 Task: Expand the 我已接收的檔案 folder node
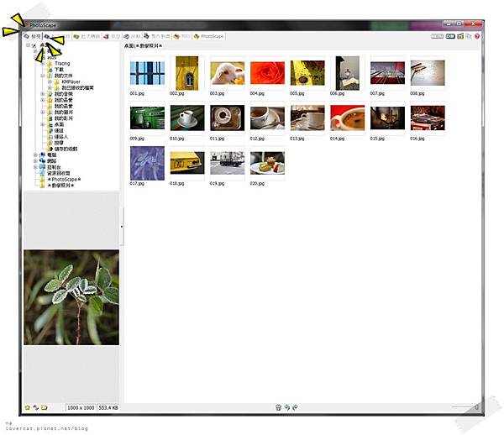(x=50, y=87)
